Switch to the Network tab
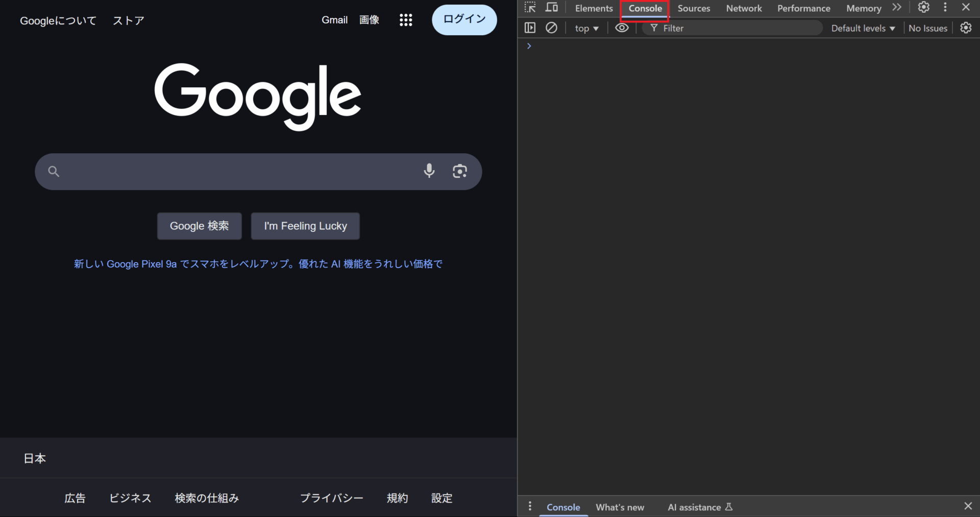Image resolution: width=980 pixels, height=517 pixels. pyautogui.click(x=743, y=8)
